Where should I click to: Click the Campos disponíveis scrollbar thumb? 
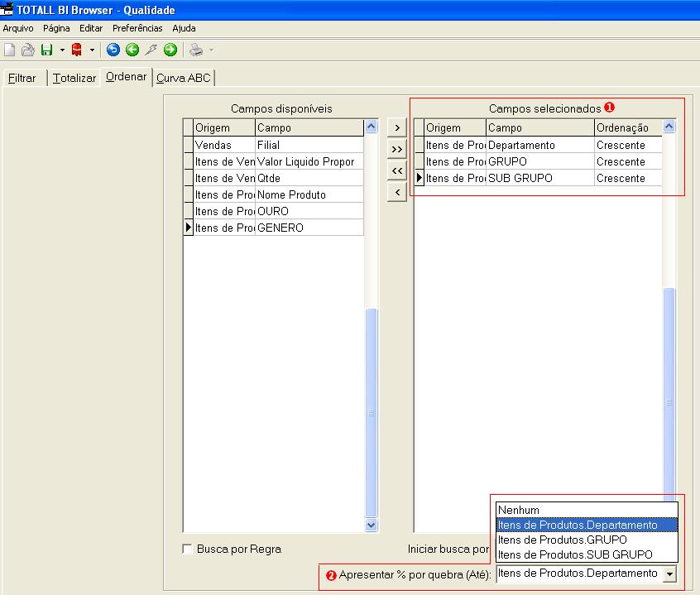[x=371, y=413]
